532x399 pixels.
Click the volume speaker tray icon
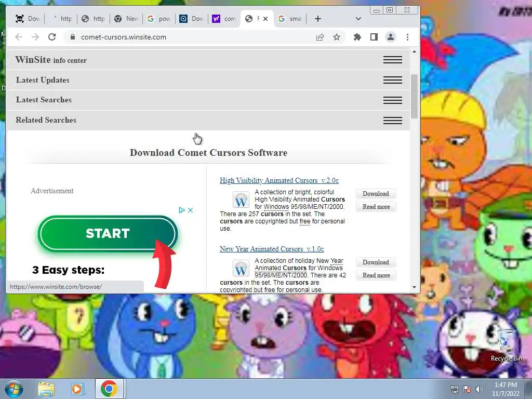(480, 390)
